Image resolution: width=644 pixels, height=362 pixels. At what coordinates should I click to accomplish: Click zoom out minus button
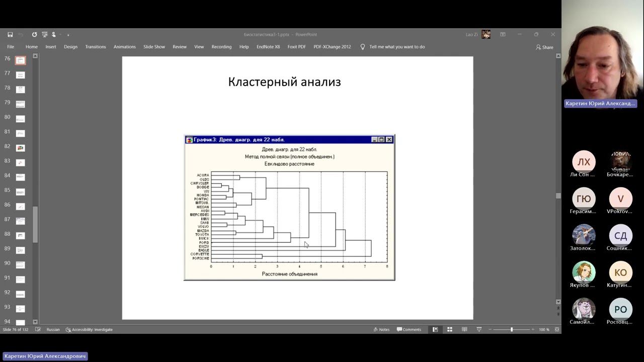[x=490, y=330]
